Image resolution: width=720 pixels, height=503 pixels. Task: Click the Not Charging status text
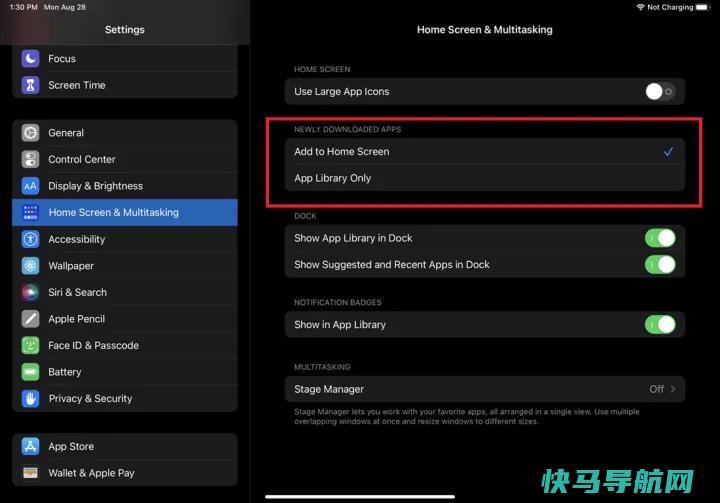pos(670,7)
